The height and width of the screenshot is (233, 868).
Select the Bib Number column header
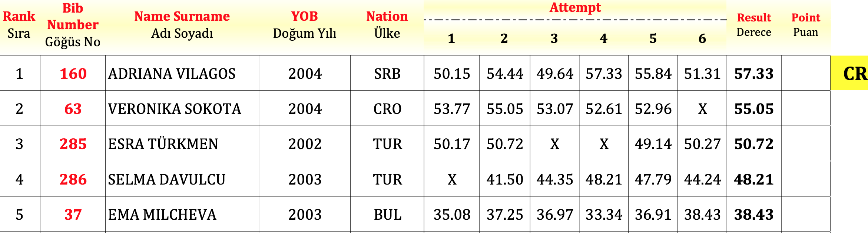pos(73,24)
